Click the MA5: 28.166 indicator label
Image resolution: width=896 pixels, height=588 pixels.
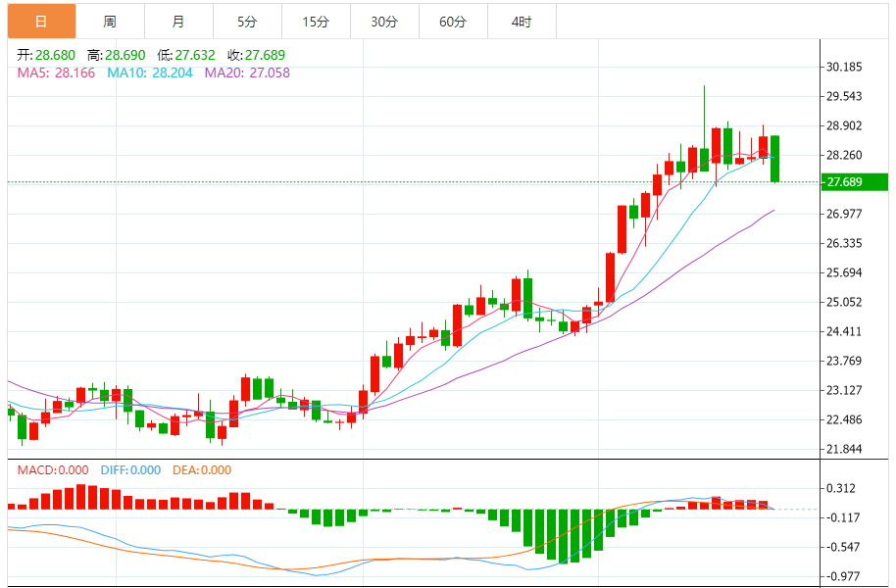[56, 73]
